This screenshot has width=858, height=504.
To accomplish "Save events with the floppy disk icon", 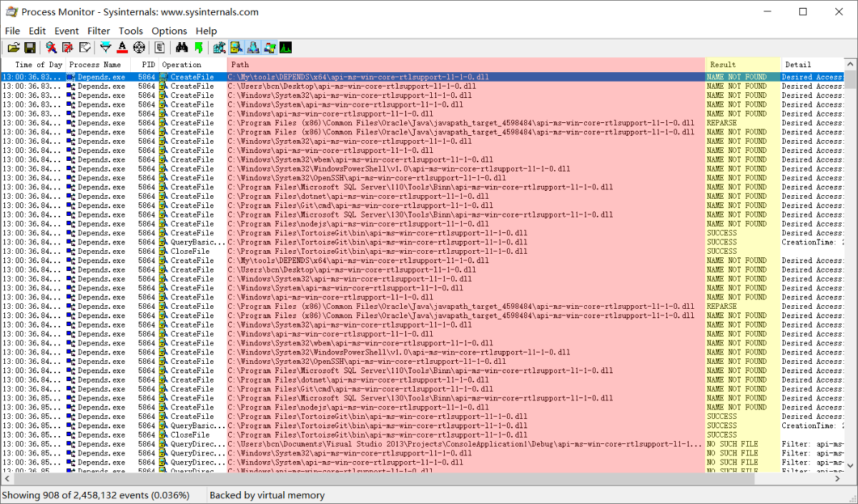I will (x=30, y=48).
